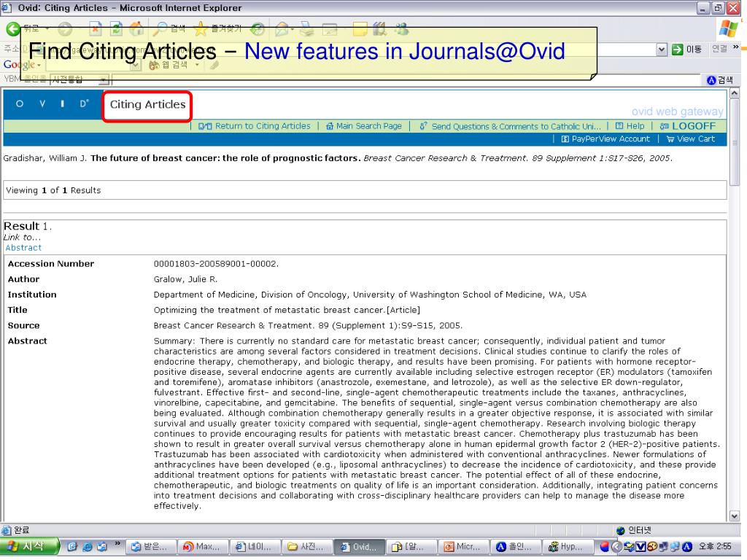
Task: Open Send Questions & Comments link
Action: click(510, 126)
